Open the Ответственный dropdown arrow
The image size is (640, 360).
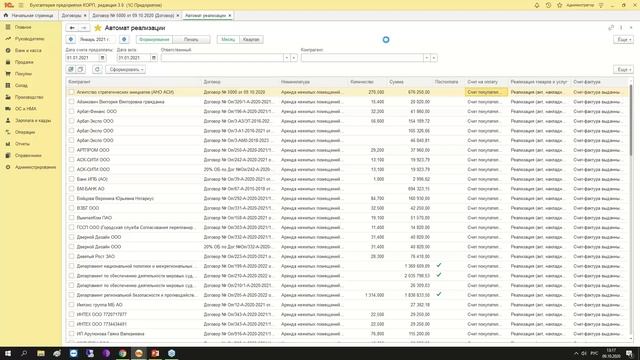[x=287, y=58]
